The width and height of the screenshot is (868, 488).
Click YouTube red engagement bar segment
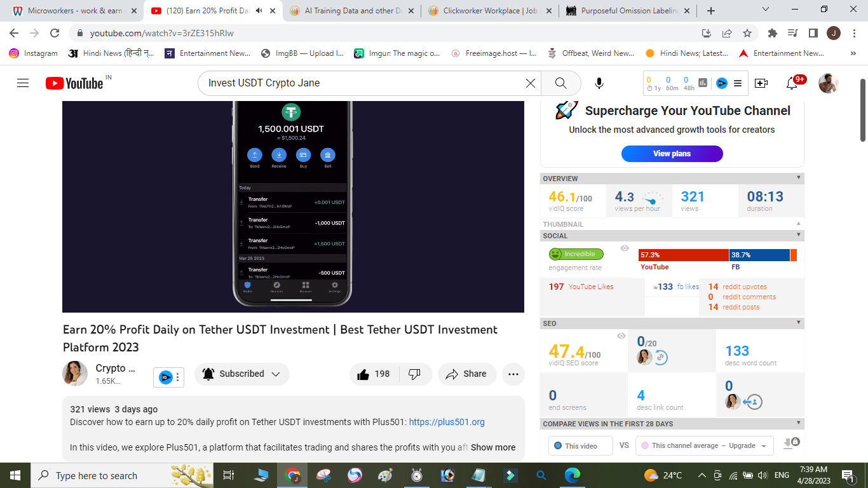(683, 255)
